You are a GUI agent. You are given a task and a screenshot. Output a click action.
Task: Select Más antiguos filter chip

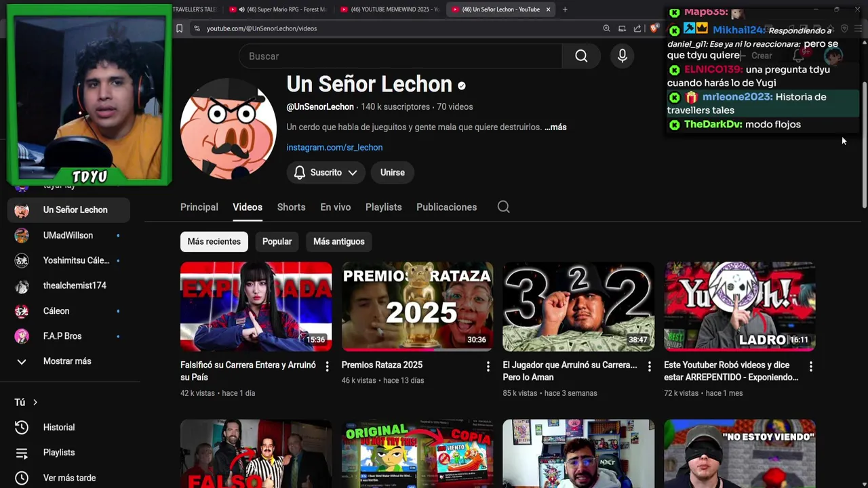(339, 242)
